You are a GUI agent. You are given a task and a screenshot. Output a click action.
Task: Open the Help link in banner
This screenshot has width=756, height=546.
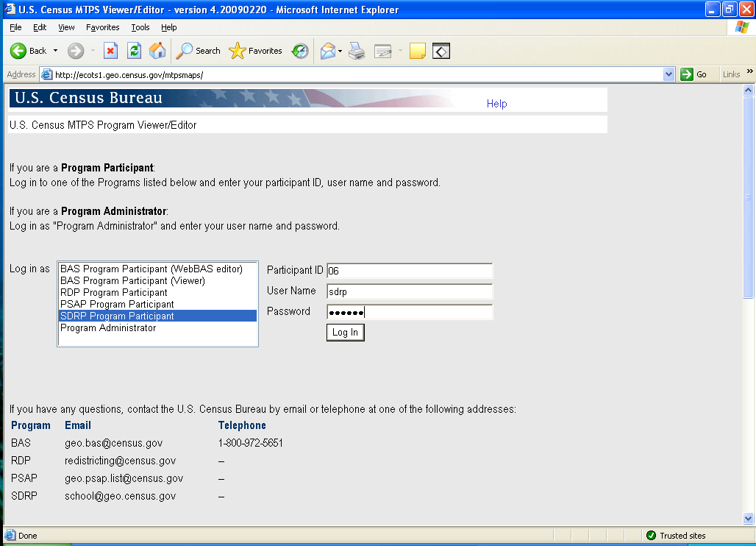(x=496, y=104)
